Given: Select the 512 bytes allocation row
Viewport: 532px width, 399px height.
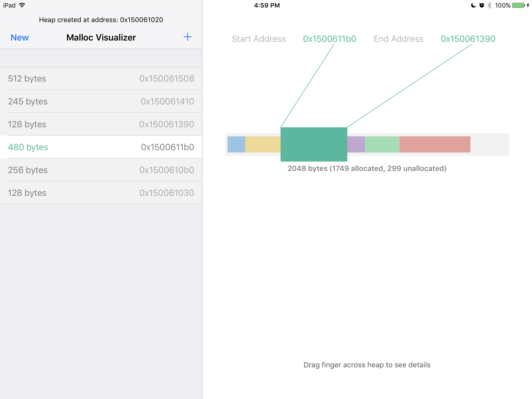Looking at the screenshot, I should point(101,78).
